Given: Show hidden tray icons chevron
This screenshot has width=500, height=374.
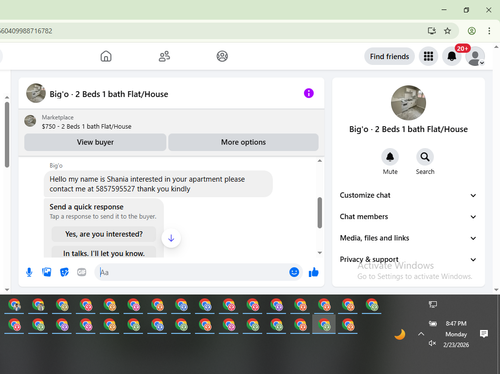Looking at the screenshot, I should [421, 334].
